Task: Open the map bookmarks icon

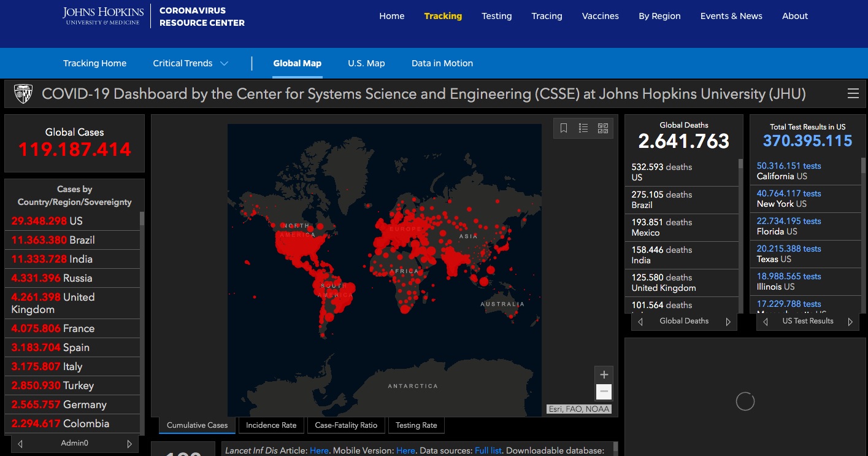Action: [564, 128]
